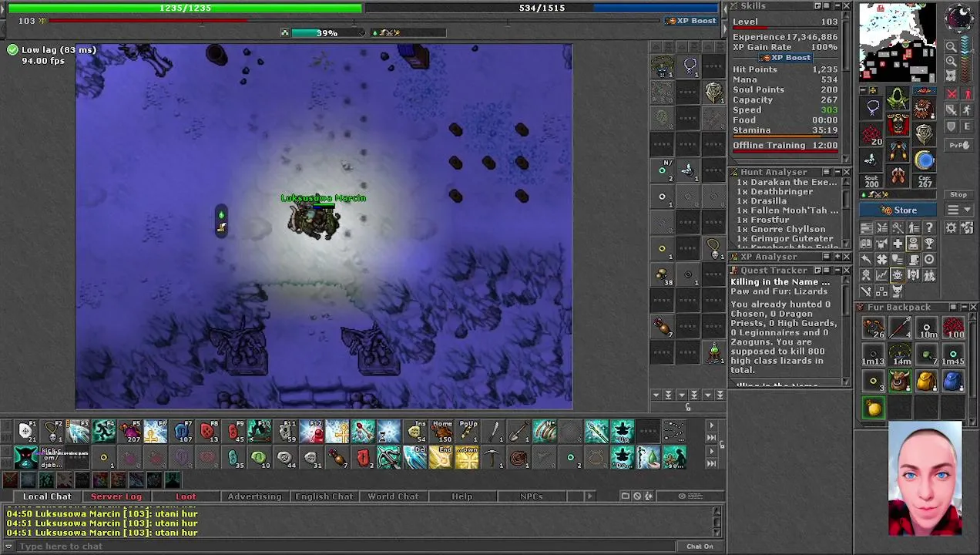Click the chat log scrollbar
The image size is (980, 555).
point(717,523)
